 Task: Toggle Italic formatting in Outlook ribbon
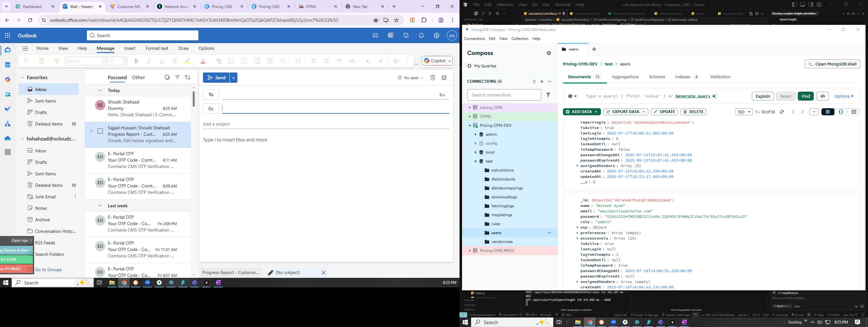pyautogui.click(x=149, y=61)
